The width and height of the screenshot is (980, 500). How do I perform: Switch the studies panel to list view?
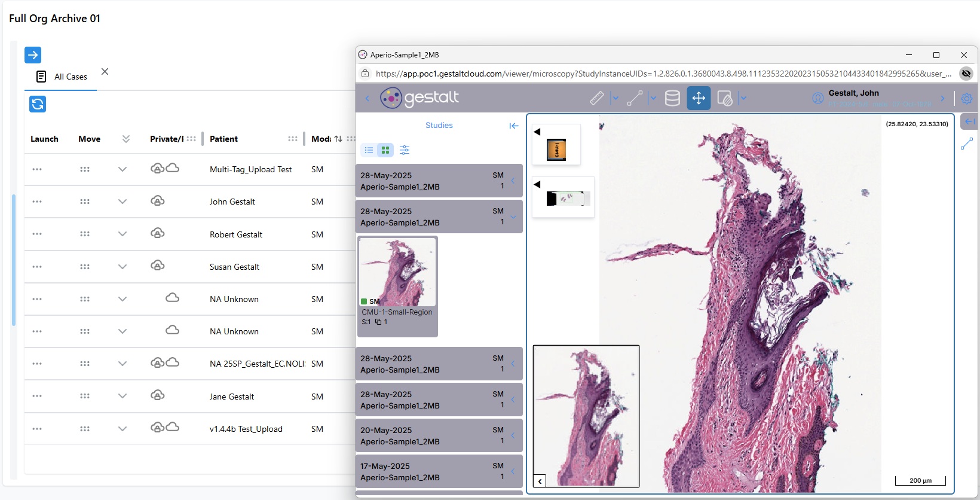coord(369,150)
